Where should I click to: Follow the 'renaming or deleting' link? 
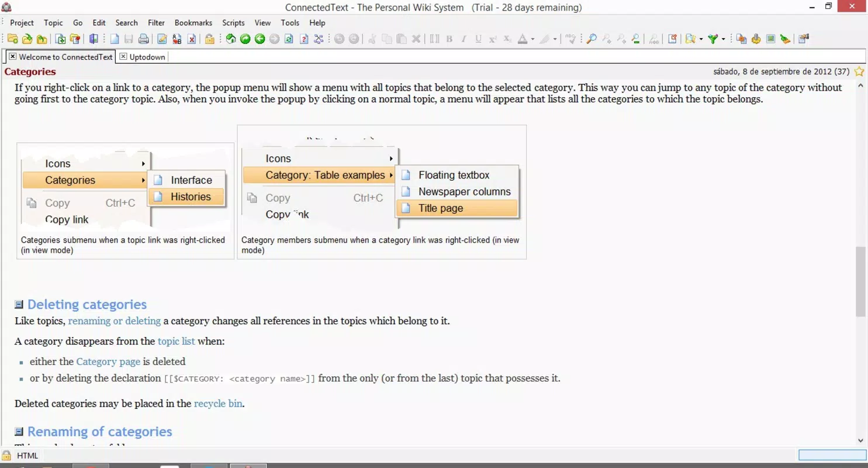tap(115, 321)
